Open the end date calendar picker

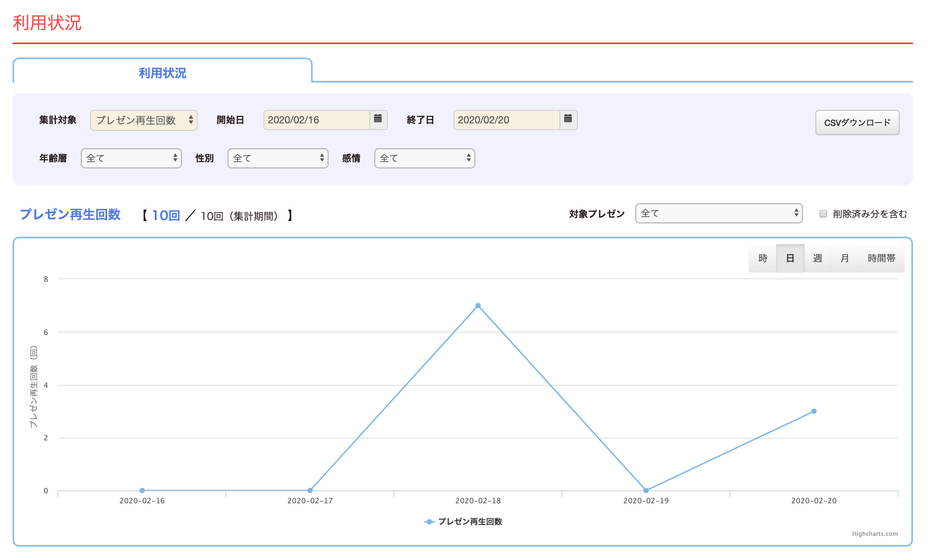[x=568, y=120]
